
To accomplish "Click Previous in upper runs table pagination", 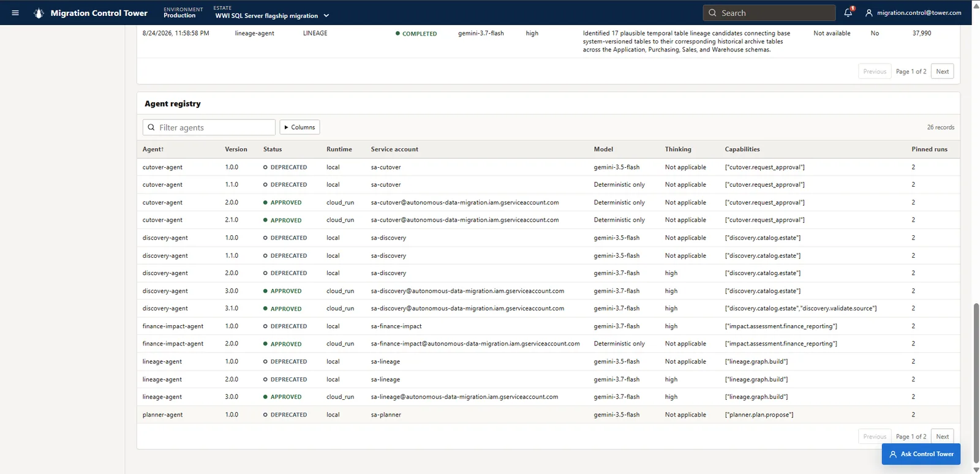I will click(875, 72).
